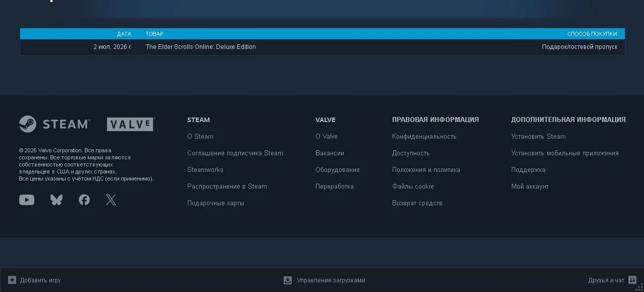Open the Возврат средств link
This screenshot has height=292, width=644.
[417, 203]
